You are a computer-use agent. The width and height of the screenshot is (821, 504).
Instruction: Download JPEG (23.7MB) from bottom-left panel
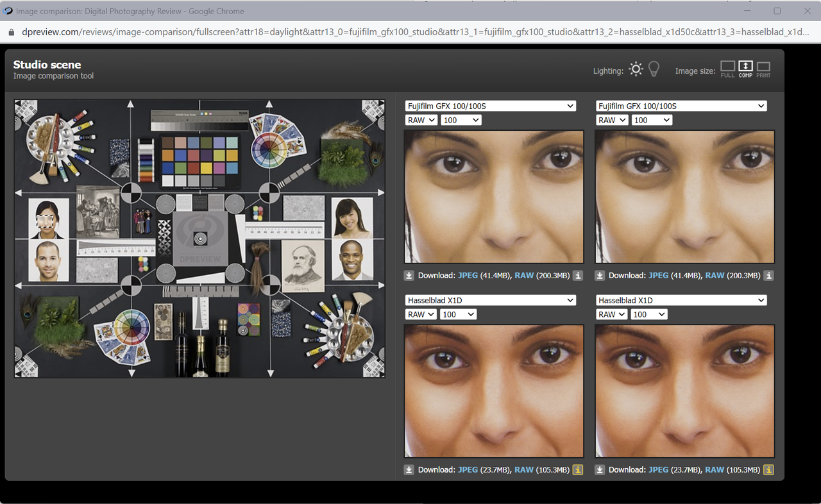(468, 469)
